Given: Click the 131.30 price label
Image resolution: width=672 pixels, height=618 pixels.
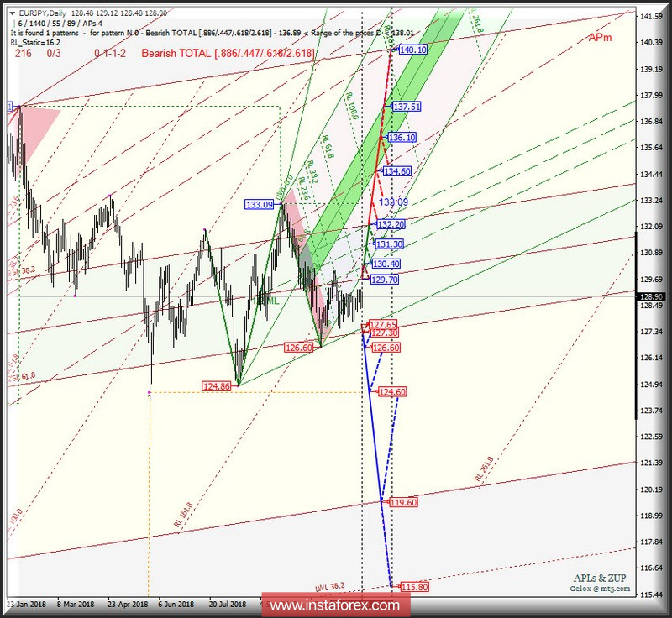Looking at the screenshot, I should (x=389, y=244).
